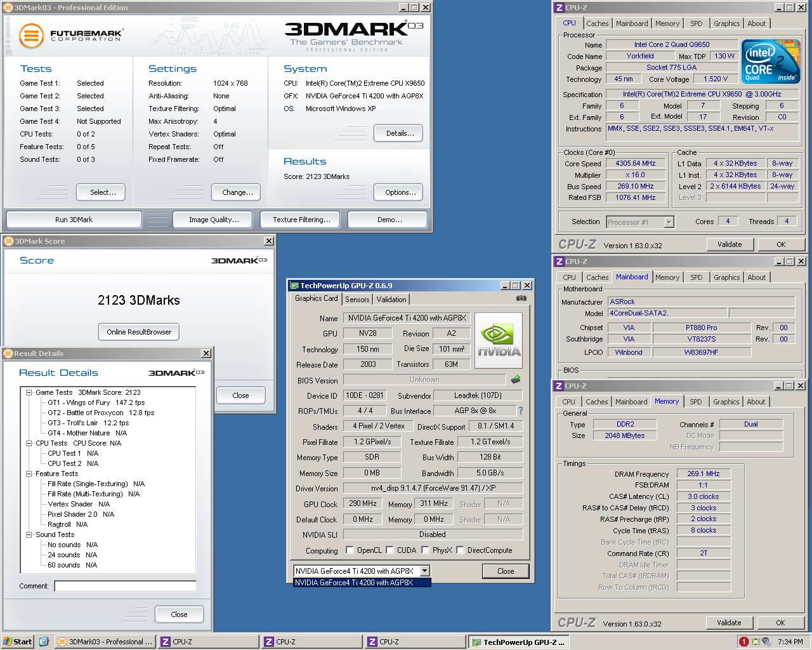Collapse the Feature Tests tree node
812x650 pixels.
click(x=29, y=474)
